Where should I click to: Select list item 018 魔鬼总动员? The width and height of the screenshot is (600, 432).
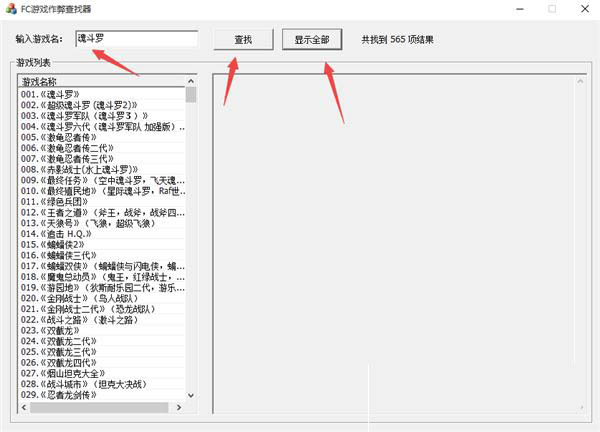click(101, 276)
